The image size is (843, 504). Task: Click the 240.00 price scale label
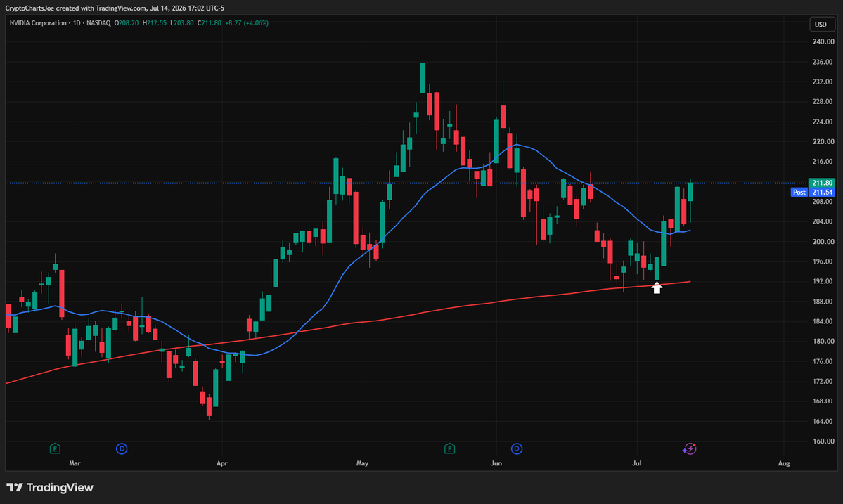823,42
